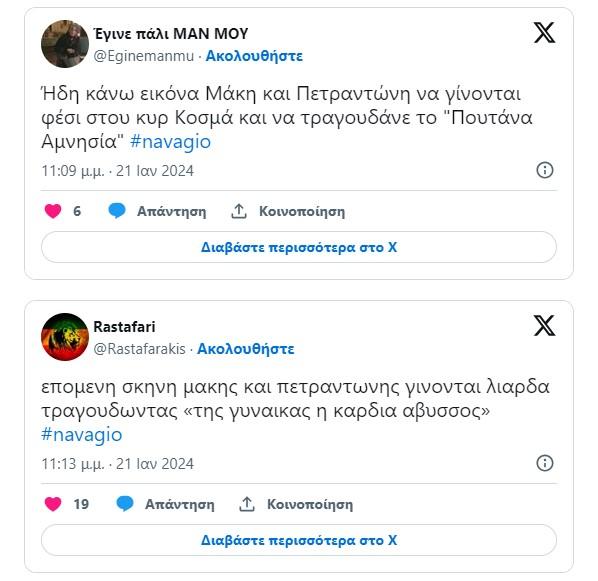Screen dimensions: 598x581
Task: Click #navagio hashtag in Rastafari's tweet
Action: [x=82, y=435]
